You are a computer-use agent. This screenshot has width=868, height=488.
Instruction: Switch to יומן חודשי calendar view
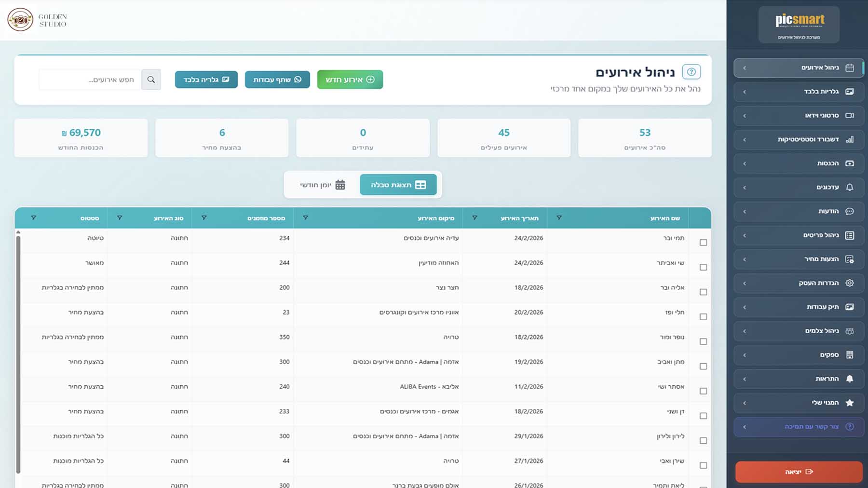click(x=323, y=185)
